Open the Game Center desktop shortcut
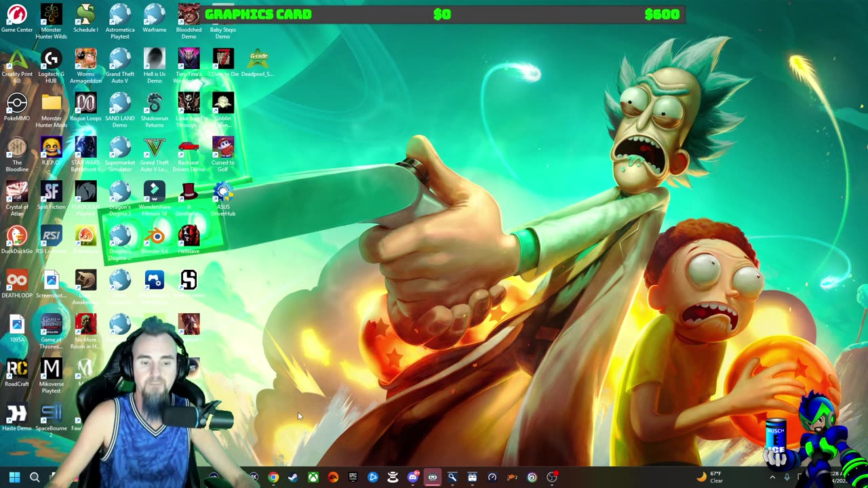Image resolution: width=868 pixels, height=488 pixels. point(17,18)
